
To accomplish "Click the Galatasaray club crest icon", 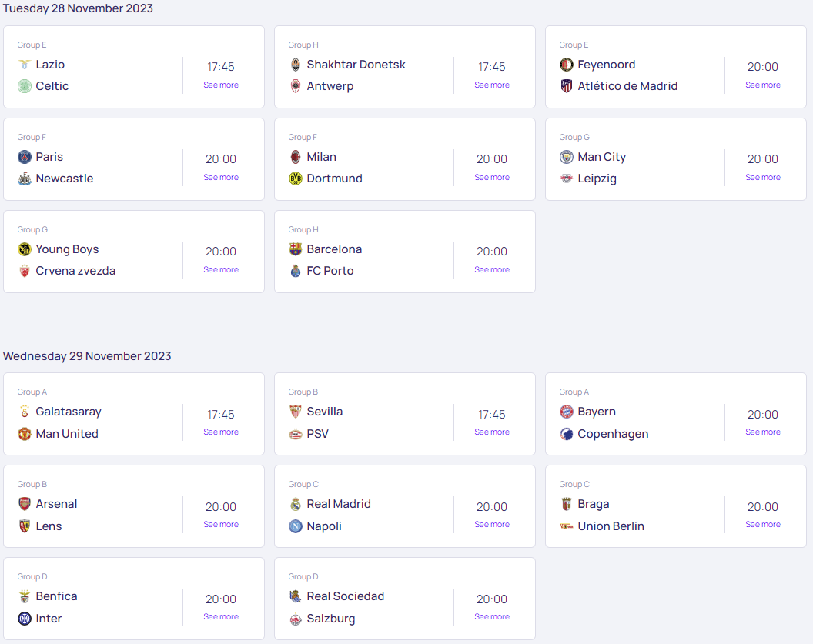I will 25,412.
